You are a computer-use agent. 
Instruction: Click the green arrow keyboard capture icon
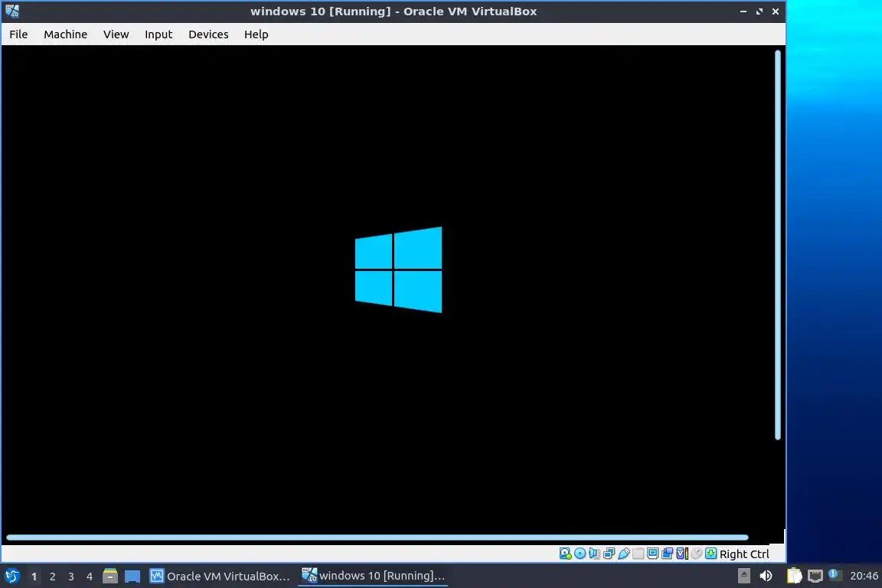click(x=711, y=554)
